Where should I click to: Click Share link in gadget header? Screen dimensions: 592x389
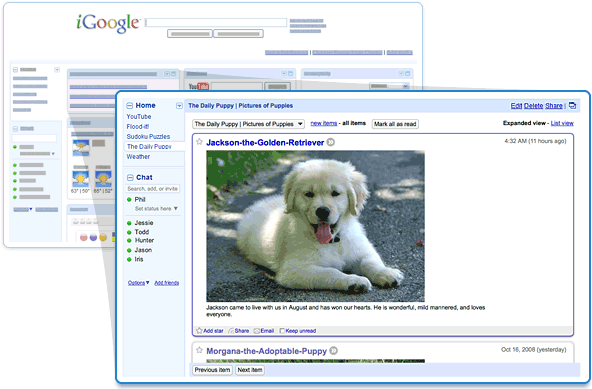tap(554, 106)
